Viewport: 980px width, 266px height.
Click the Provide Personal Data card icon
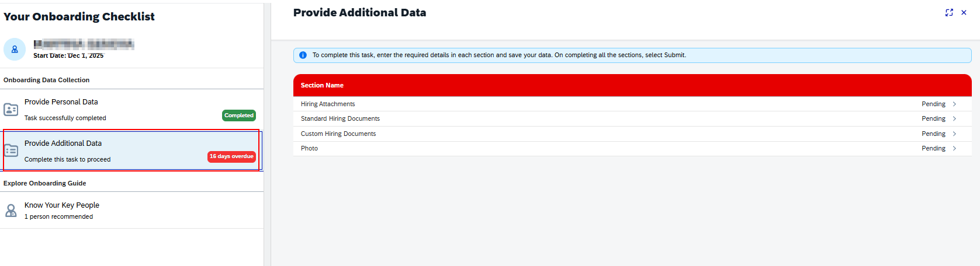[11, 110]
